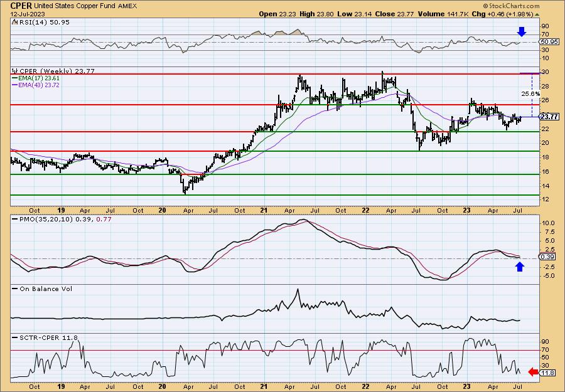Screen dimensions: 565x392
Task: Click the green EMA(17) legend line swatch
Action: [15, 78]
